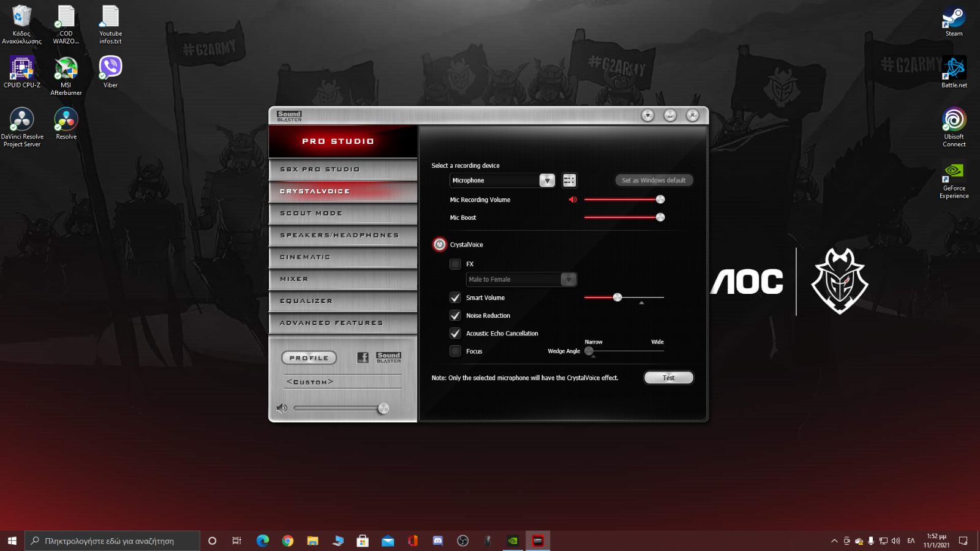This screenshot has width=980, height=551.
Task: Open OBS Studio from the taskbar
Action: (463, 541)
